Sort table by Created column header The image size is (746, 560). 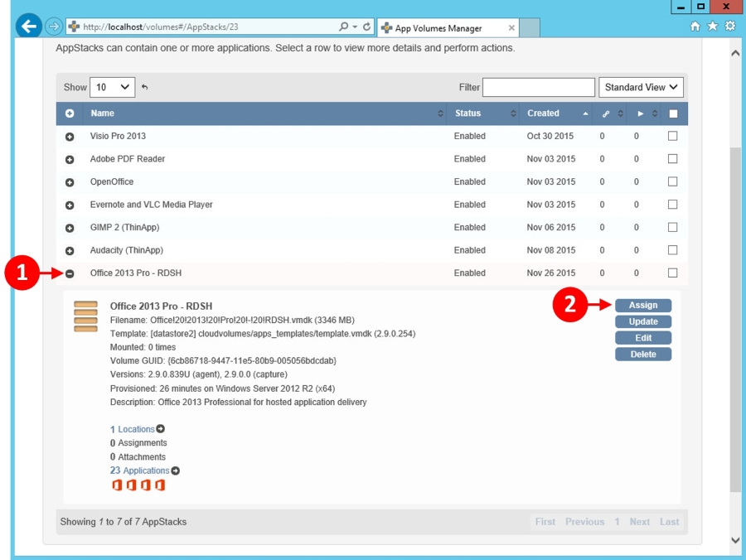(555, 113)
